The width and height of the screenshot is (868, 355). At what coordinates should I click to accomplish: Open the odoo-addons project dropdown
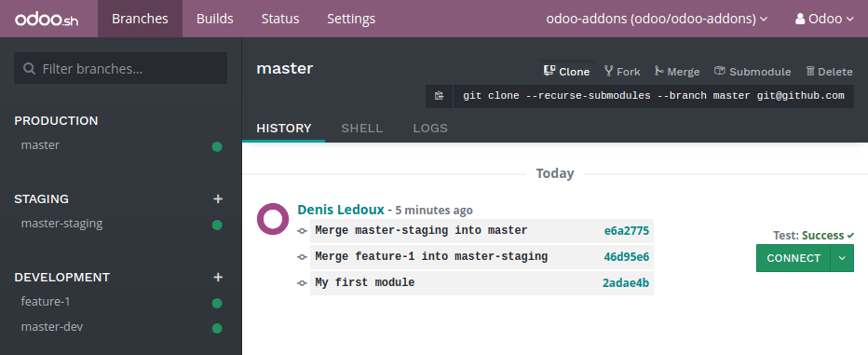[x=657, y=19]
